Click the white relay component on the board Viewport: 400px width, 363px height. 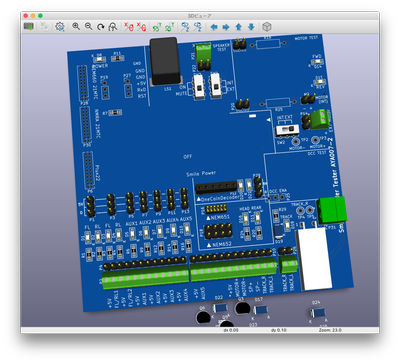click(x=313, y=258)
